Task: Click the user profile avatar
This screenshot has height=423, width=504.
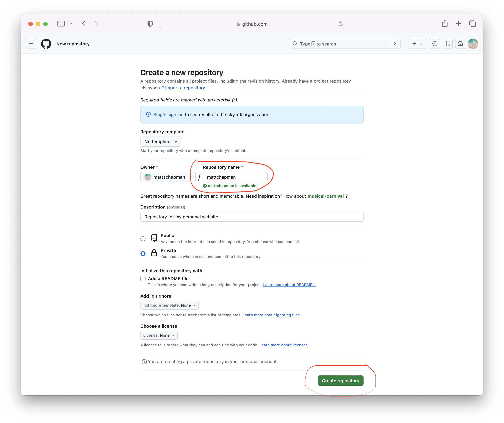Action: 473,44
